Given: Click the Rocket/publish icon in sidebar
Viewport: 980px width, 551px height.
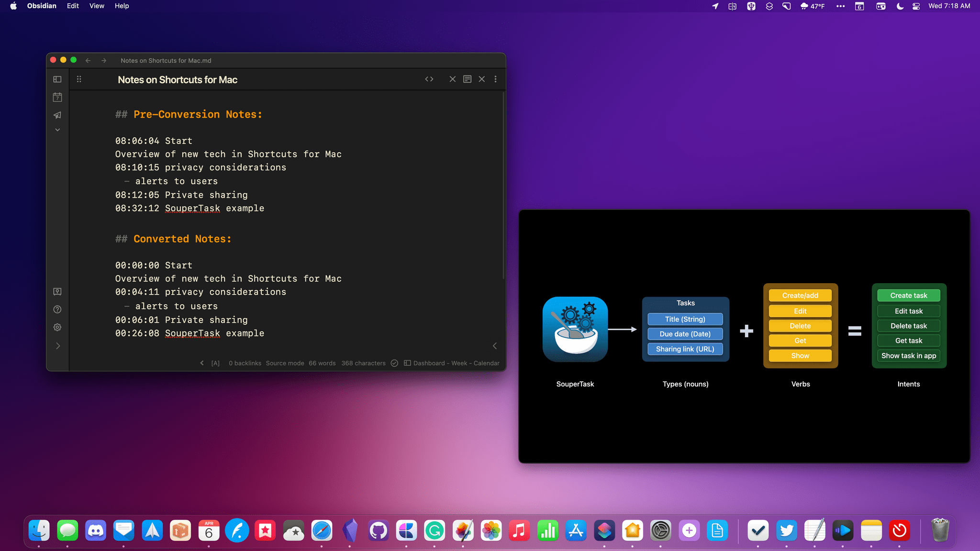Looking at the screenshot, I should (x=57, y=115).
